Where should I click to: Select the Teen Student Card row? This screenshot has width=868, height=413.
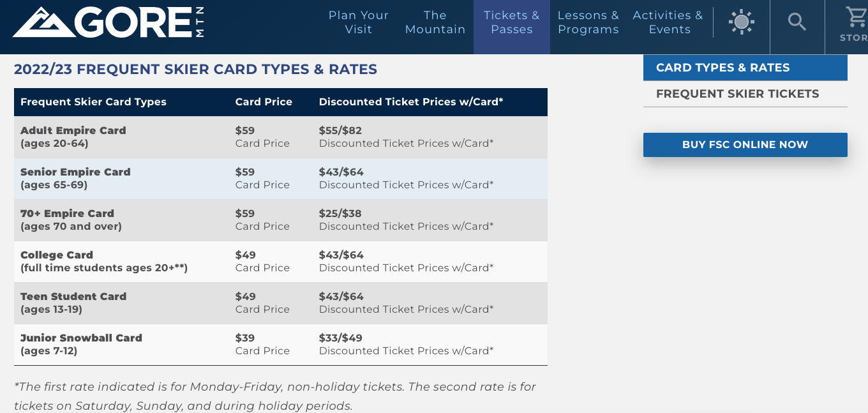pyautogui.click(x=73, y=303)
